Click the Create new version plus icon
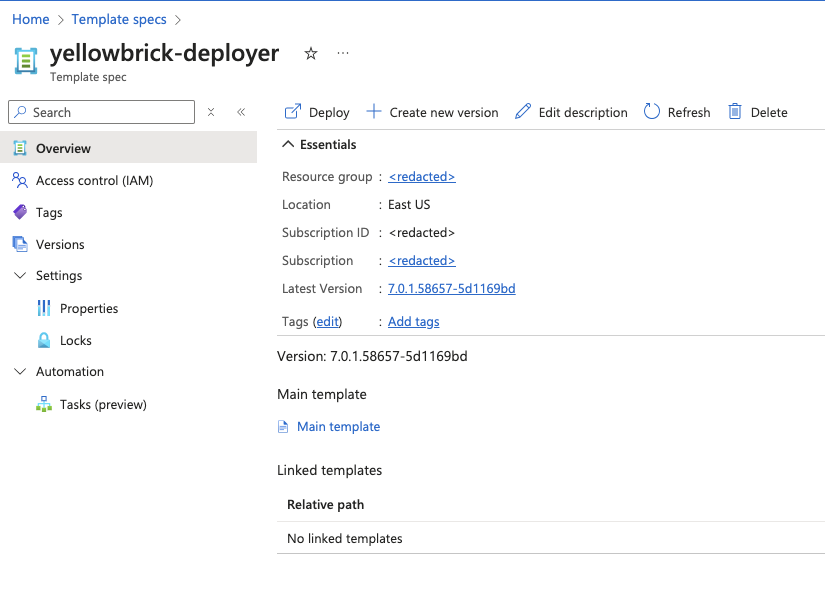This screenshot has height=606, width=825. click(x=374, y=112)
